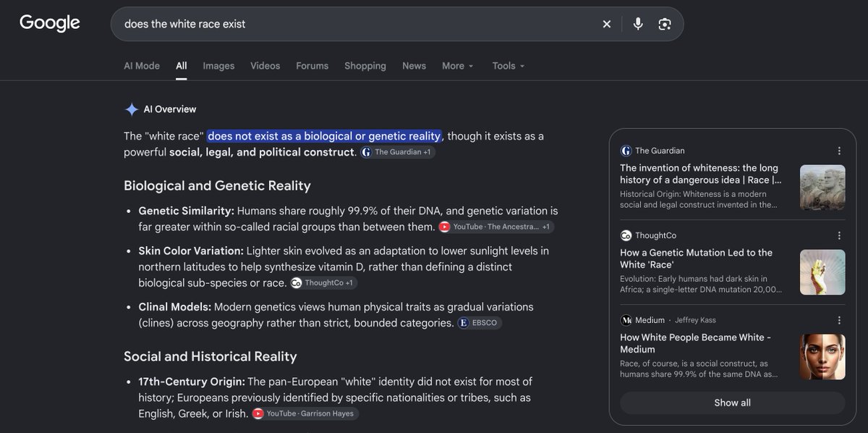Open 'How a Genetic Mutation Led to' ThoughtCo article
The width and height of the screenshot is (868, 433).
coord(697,258)
